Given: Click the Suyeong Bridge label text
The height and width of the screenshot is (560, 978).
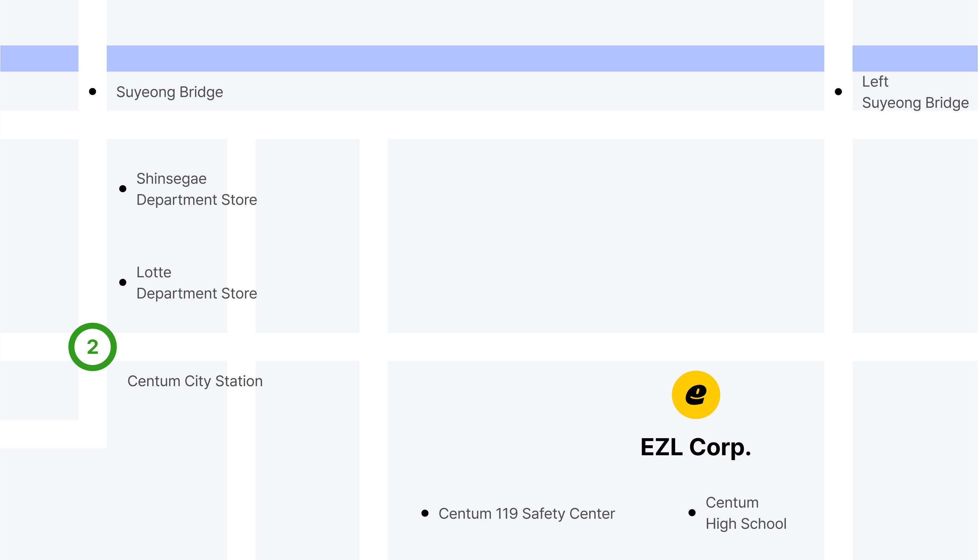Looking at the screenshot, I should coord(169,92).
